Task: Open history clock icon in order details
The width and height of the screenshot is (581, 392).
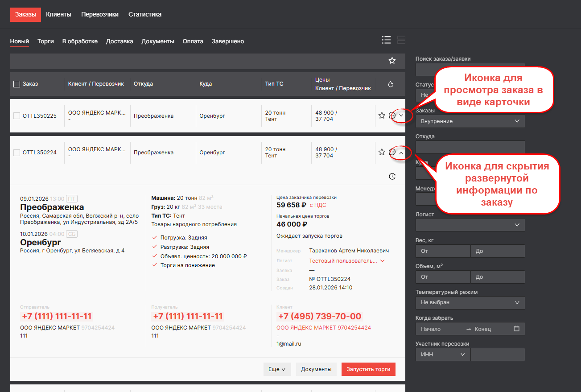Action: pos(392,177)
